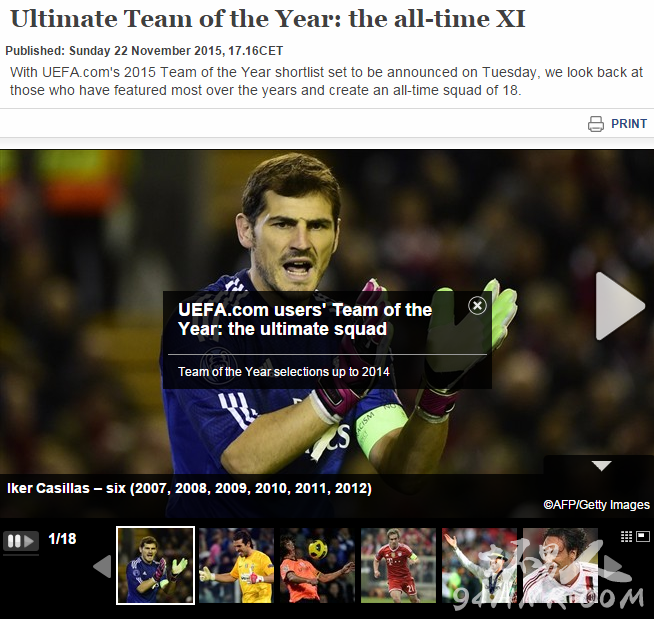Switch gallery to single image view icon
Screen dimensions: 654x619
click(x=643, y=536)
